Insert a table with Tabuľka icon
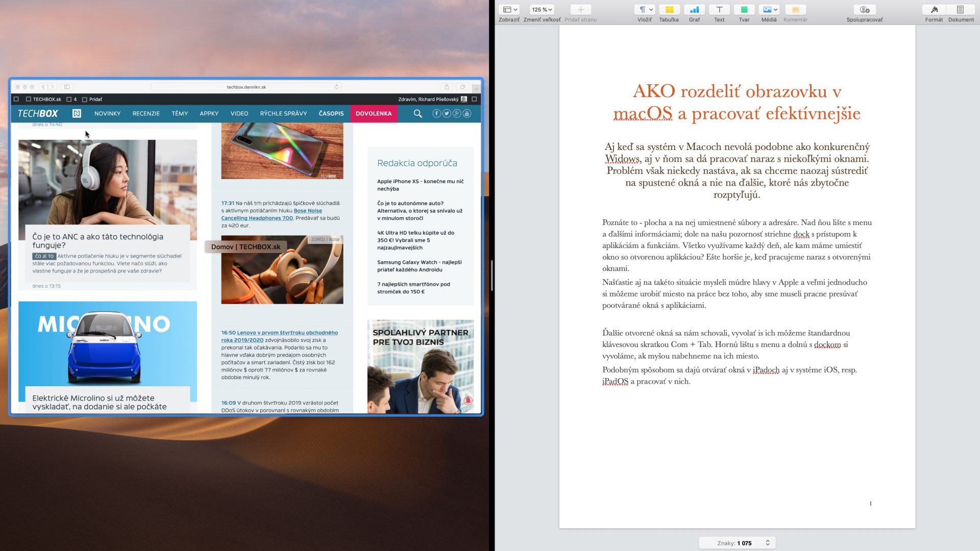The image size is (980, 551). [669, 10]
